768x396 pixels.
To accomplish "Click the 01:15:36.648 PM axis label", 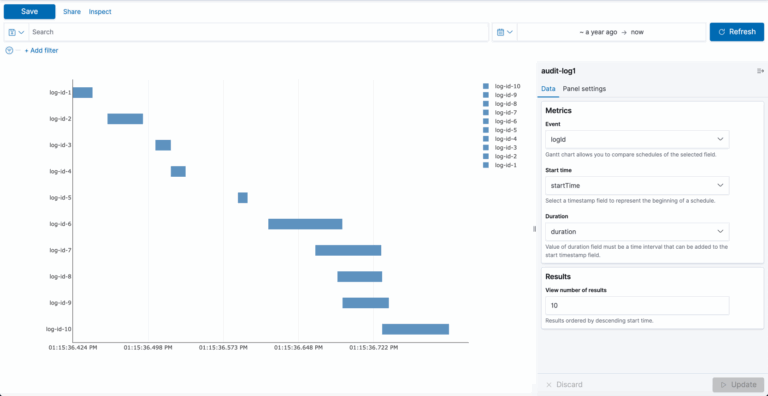I will coord(298,347).
